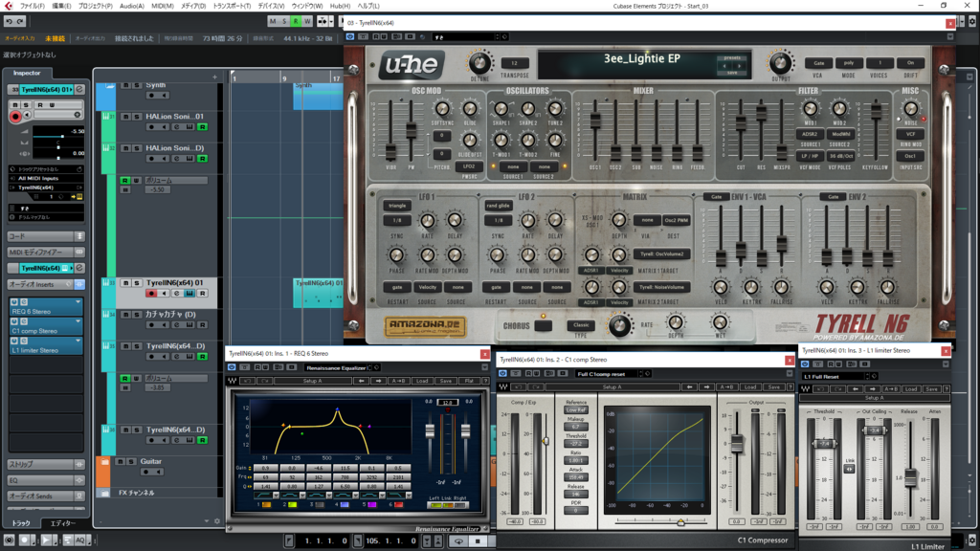The height and width of the screenshot is (551, 980).
Task: Click the Load button in REQ 6 window
Action: [422, 381]
